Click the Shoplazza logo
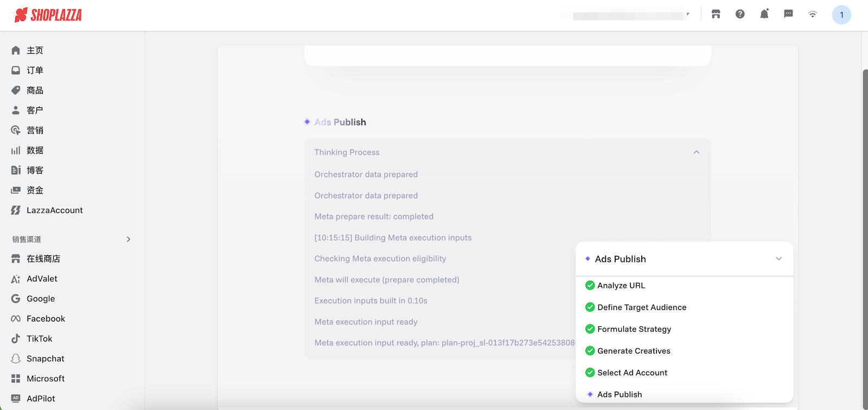Image resolution: width=868 pixels, height=410 pixels. (48, 15)
